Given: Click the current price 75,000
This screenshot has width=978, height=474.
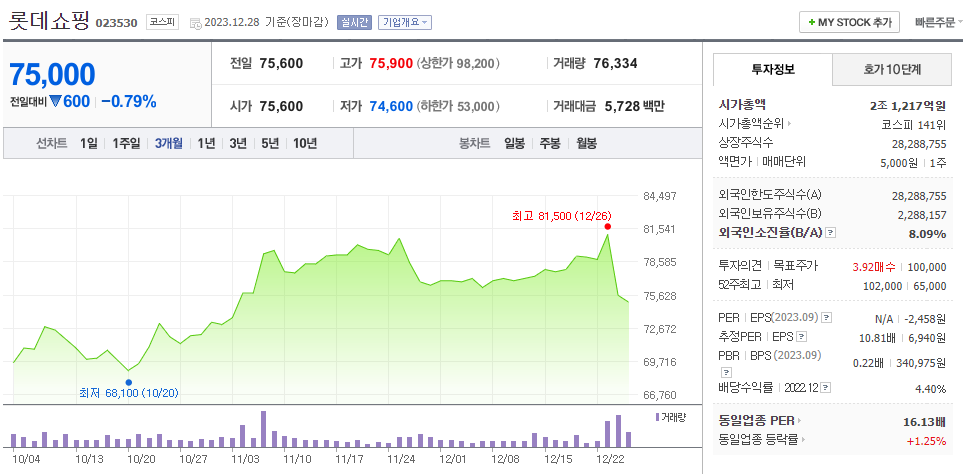Looking at the screenshot, I should (x=52, y=74).
